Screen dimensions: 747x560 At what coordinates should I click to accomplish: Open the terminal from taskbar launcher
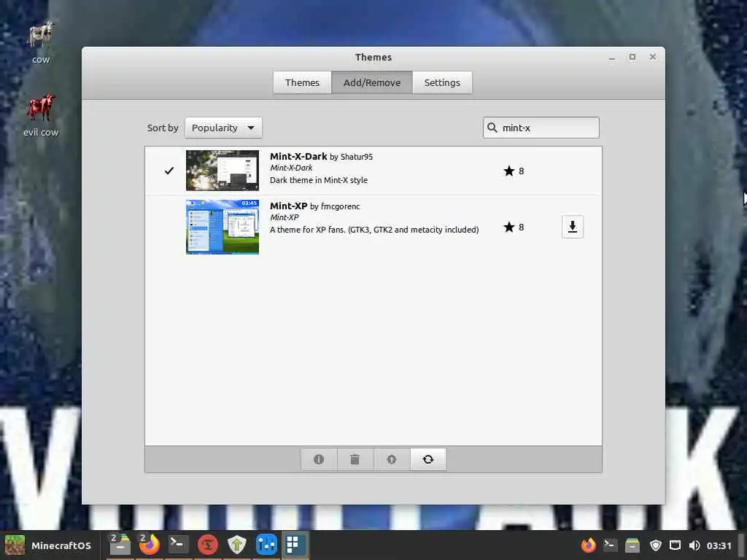click(x=178, y=544)
